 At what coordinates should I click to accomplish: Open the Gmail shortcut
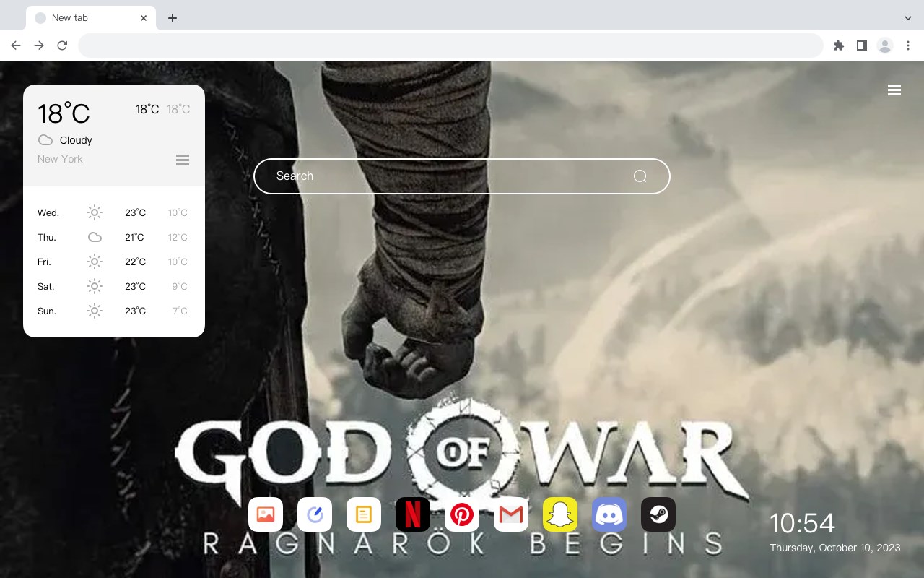coord(511,514)
